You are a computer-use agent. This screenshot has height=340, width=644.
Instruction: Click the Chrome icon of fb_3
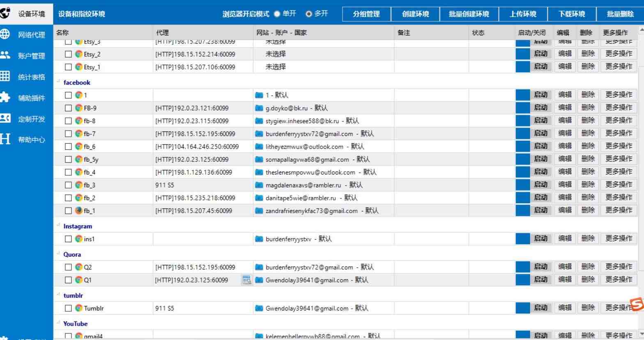[x=79, y=185]
